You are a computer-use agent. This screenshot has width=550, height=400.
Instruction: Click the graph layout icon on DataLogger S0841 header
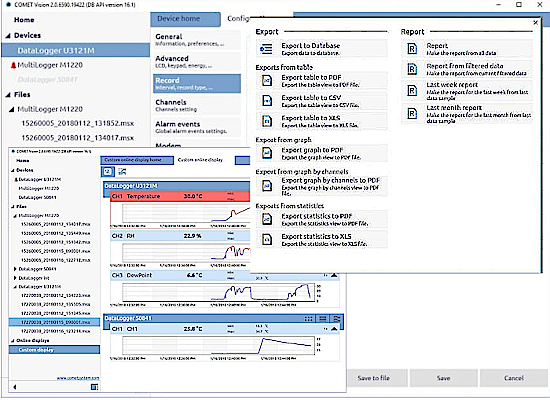(337, 319)
